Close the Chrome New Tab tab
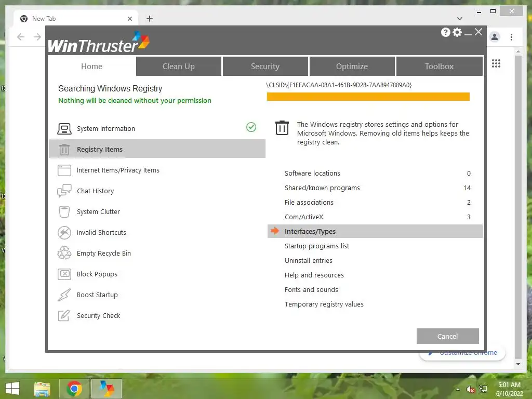Viewport: 532px width, 399px height. coord(129,19)
